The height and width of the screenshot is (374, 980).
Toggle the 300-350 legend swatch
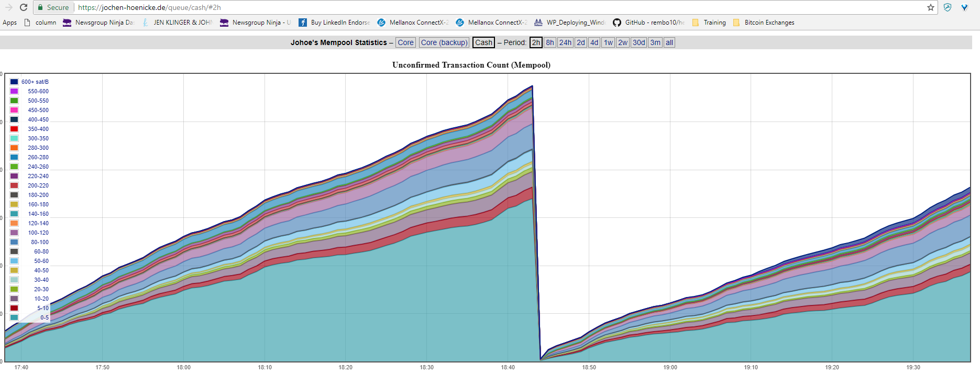pos(14,138)
